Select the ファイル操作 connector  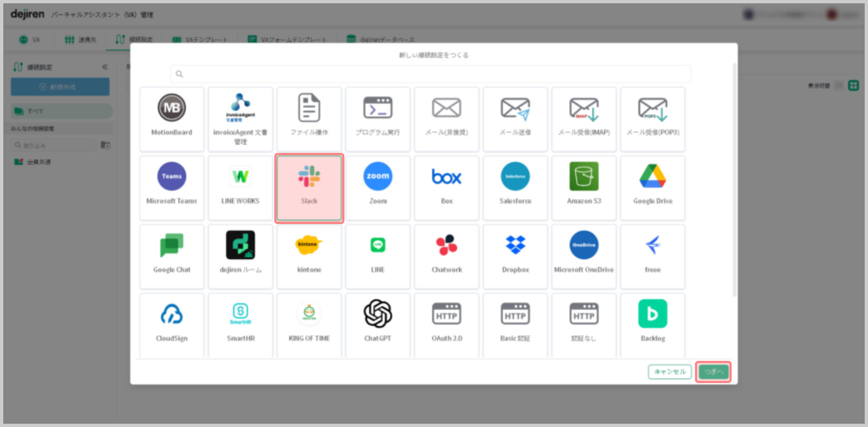[x=309, y=119]
